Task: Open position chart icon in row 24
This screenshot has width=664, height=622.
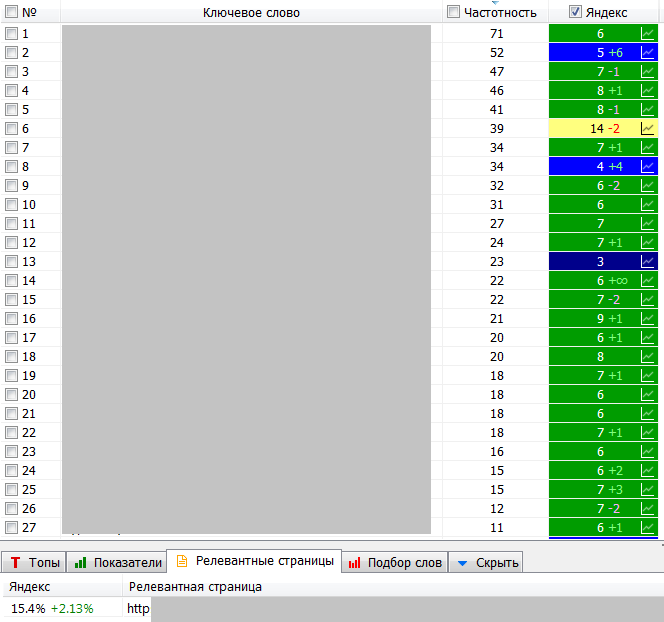Action: click(647, 470)
